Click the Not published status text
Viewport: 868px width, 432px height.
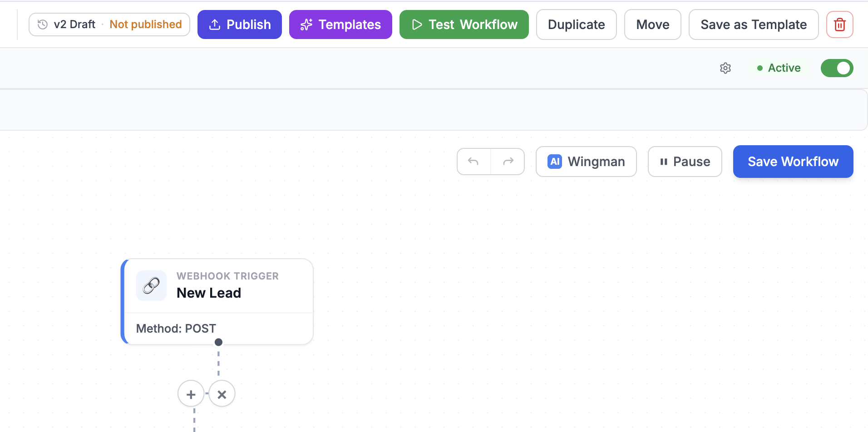[146, 25]
